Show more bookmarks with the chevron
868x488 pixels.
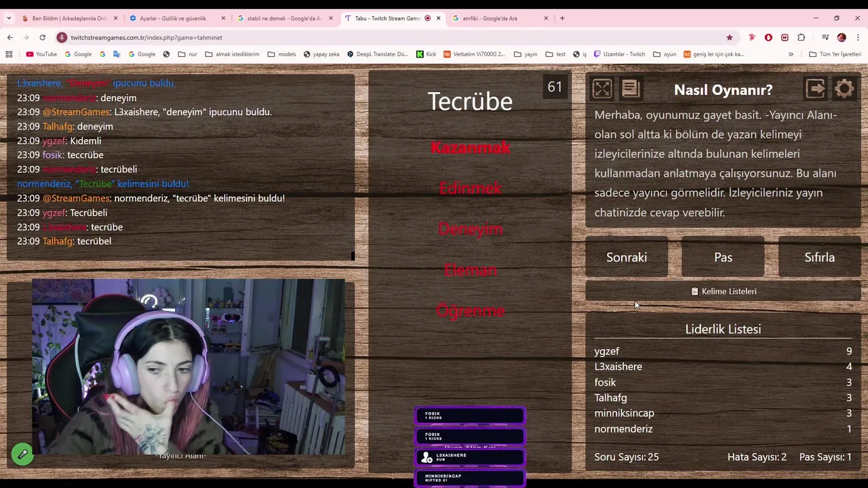coord(791,54)
